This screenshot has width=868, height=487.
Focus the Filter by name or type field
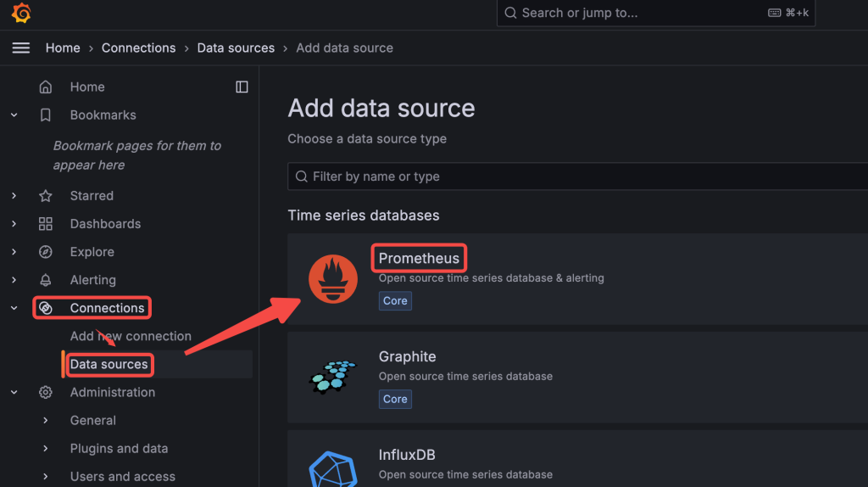click(x=577, y=176)
